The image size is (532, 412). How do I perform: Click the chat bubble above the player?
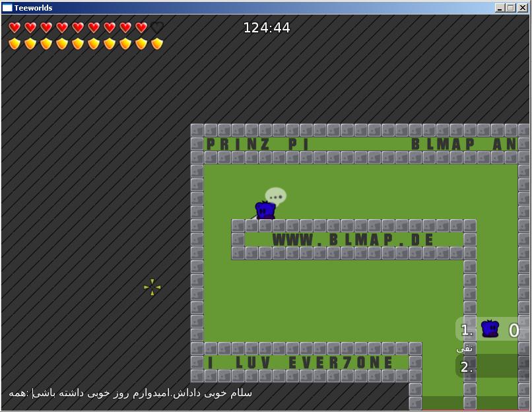pyautogui.click(x=276, y=197)
